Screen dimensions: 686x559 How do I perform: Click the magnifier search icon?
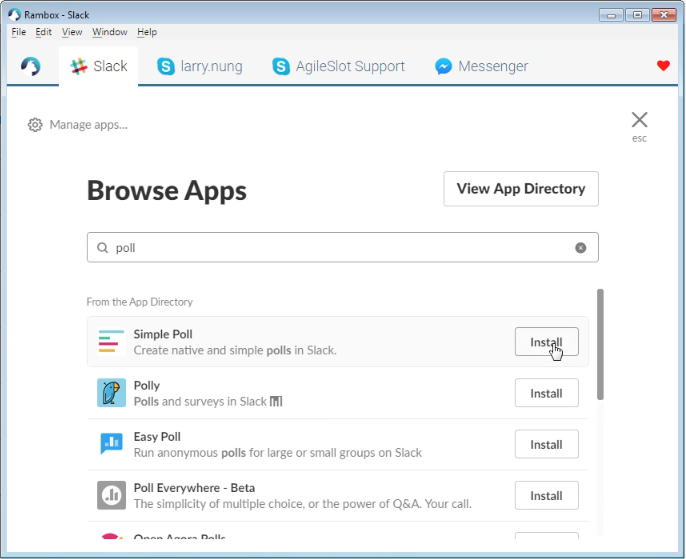coord(102,248)
